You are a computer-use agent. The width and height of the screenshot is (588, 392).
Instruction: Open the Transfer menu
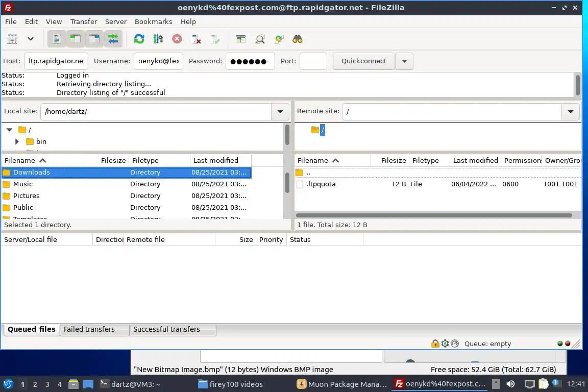(x=84, y=21)
